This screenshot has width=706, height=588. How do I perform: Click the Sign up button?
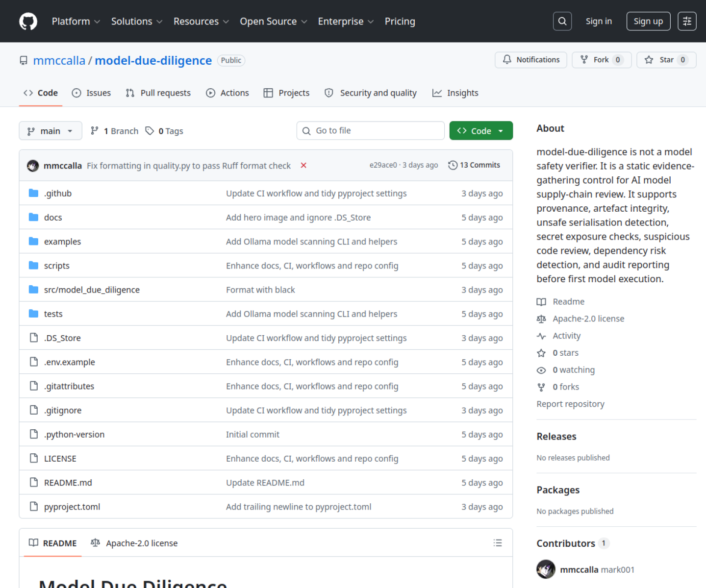tap(648, 21)
